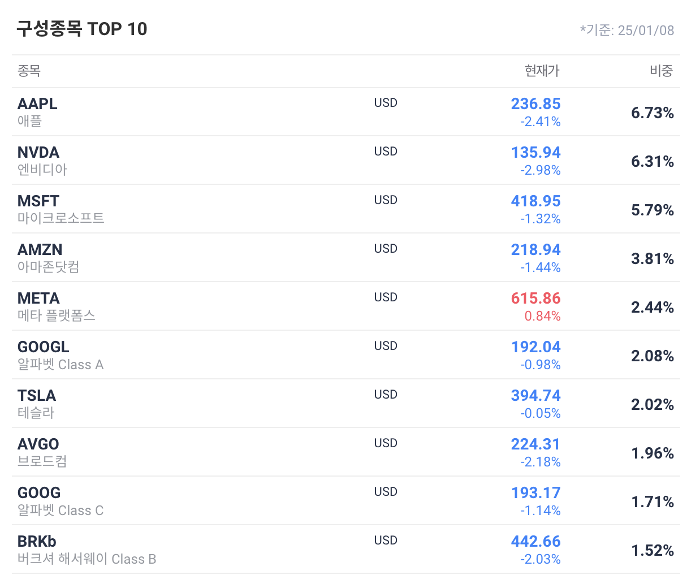Click the 브로드컴 company name
The width and height of the screenshot is (700, 588).
click(42, 461)
